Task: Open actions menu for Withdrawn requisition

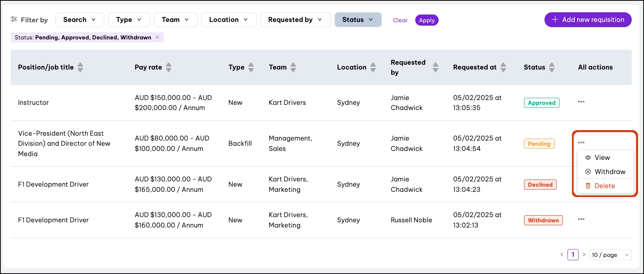Action: (581, 219)
